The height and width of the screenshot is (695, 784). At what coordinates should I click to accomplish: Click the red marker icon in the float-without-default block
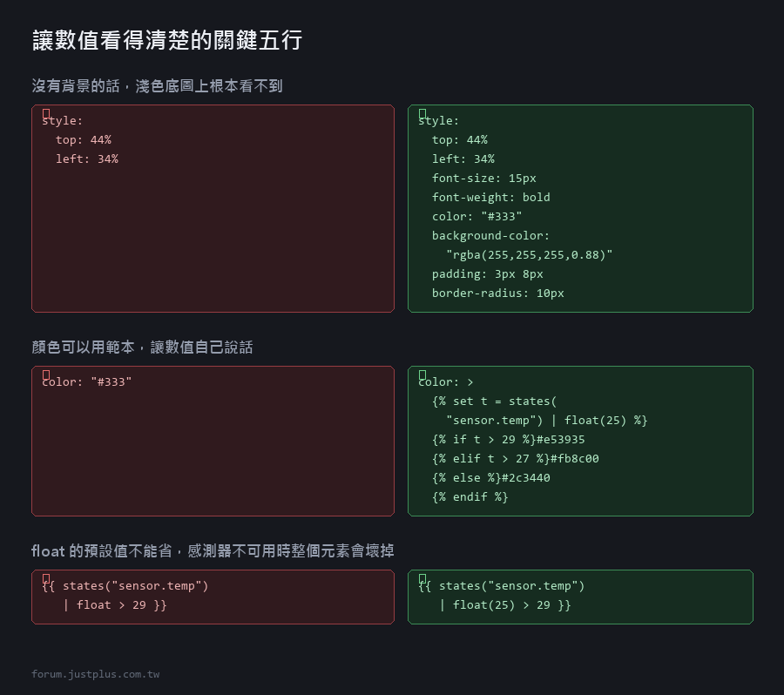[46, 579]
